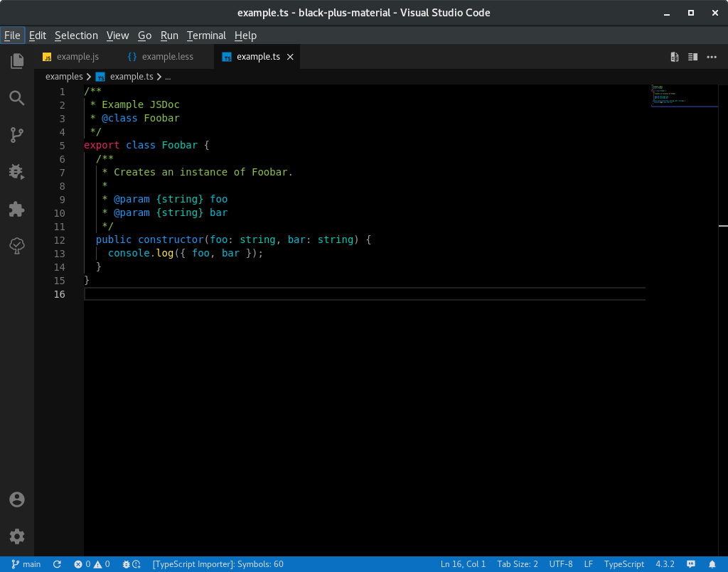
Task: Click the minimap code preview
Action: coord(685,95)
